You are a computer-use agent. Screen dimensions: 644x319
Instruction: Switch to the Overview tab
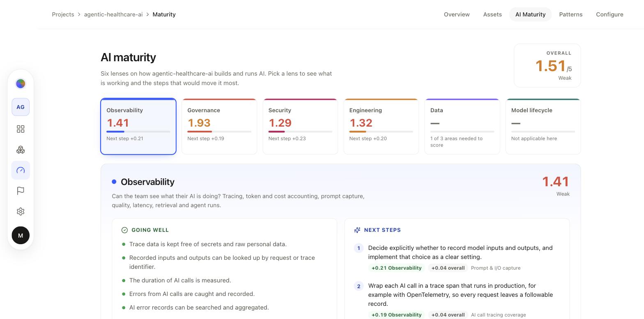[x=457, y=14]
